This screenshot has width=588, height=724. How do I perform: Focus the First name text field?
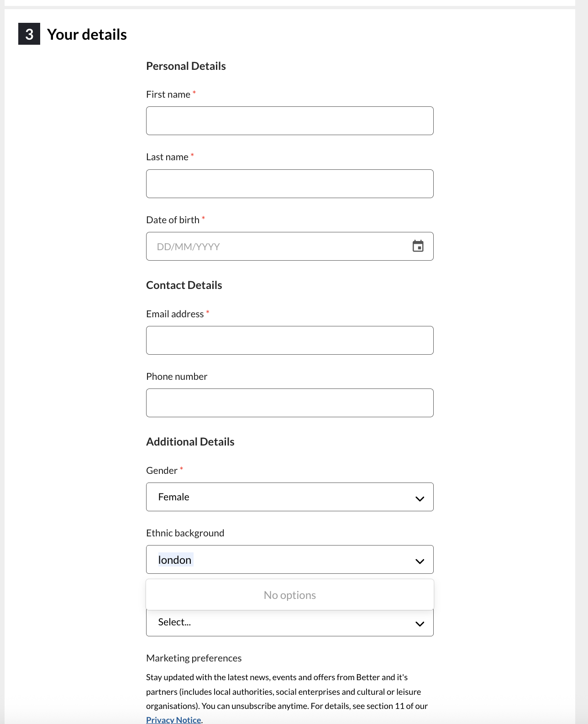click(x=289, y=121)
